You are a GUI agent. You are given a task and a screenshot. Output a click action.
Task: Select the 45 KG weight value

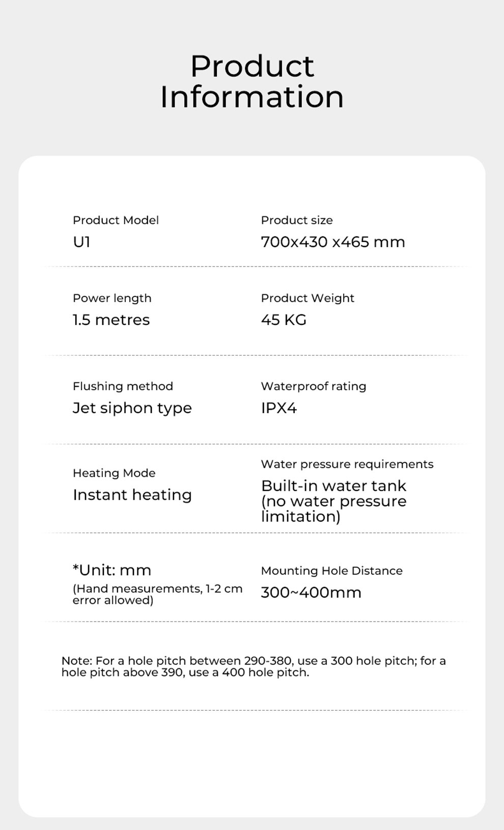coord(284,320)
